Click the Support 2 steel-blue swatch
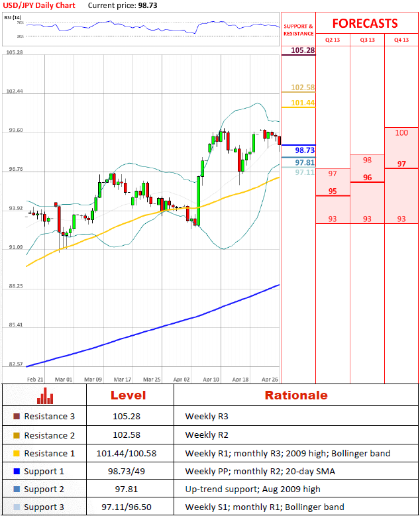420x516 pixels. click(17, 490)
